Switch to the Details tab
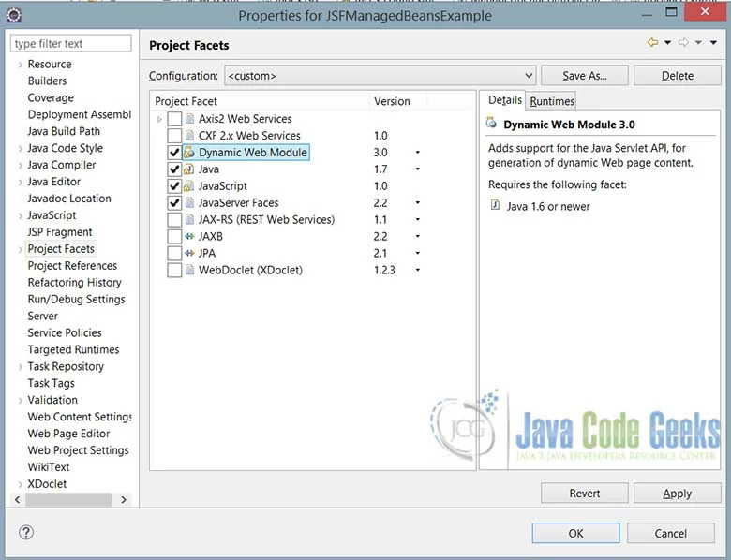 pyautogui.click(x=504, y=100)
